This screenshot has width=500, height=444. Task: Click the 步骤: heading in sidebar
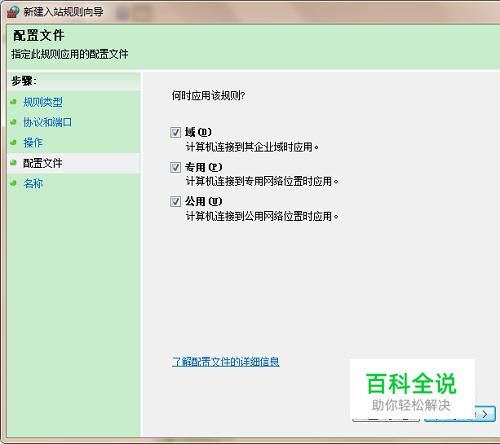pos(24,81)
